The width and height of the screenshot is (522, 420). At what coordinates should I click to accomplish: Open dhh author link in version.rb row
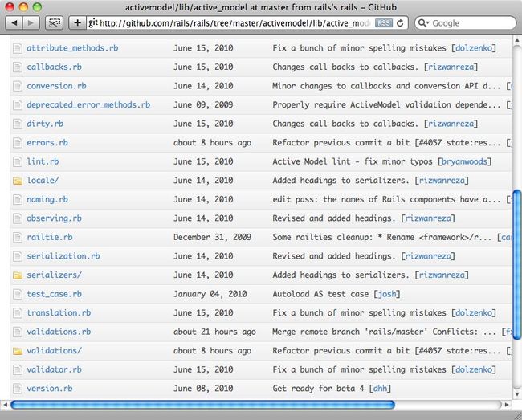click(380, 389)
